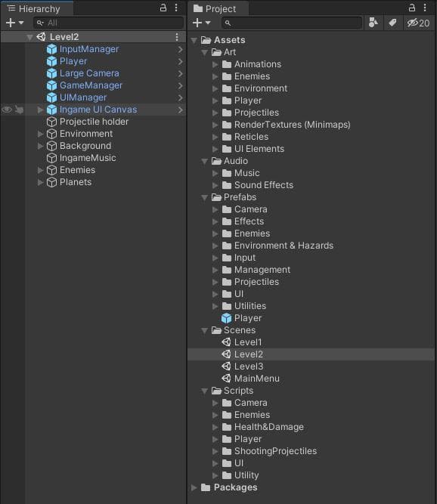Open Level2 scene kebab menu in Hierarchy
Viewport: 437px width, 504px height.
(177, 37)
